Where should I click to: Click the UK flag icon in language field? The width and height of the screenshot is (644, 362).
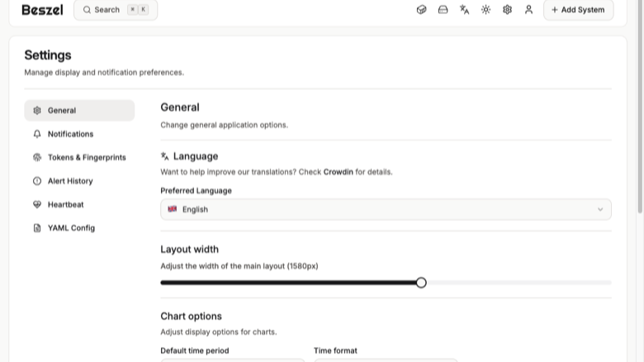[172, 209]
